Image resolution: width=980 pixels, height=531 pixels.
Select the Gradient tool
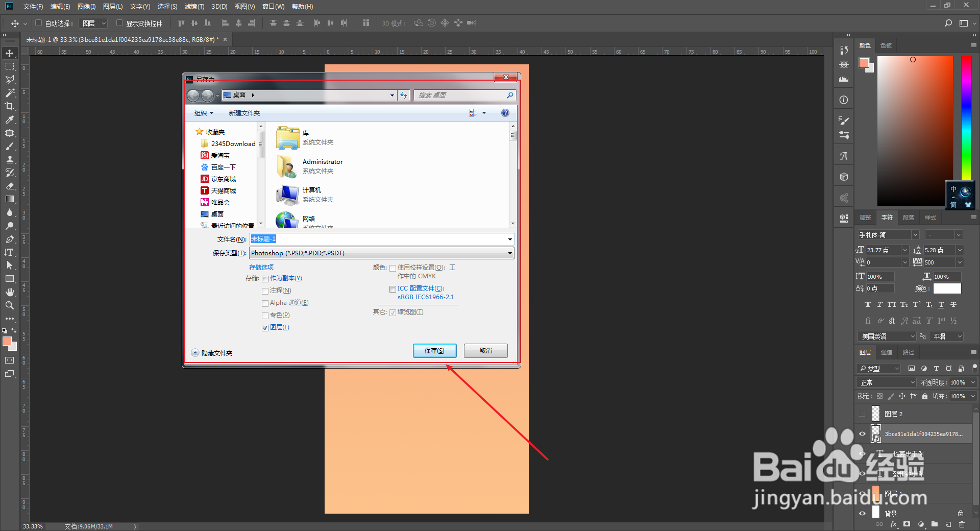coord(10,199)
